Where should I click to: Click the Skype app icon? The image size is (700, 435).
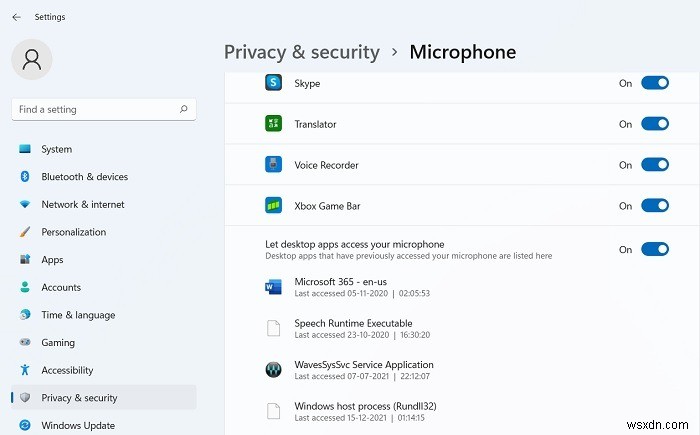273,83
